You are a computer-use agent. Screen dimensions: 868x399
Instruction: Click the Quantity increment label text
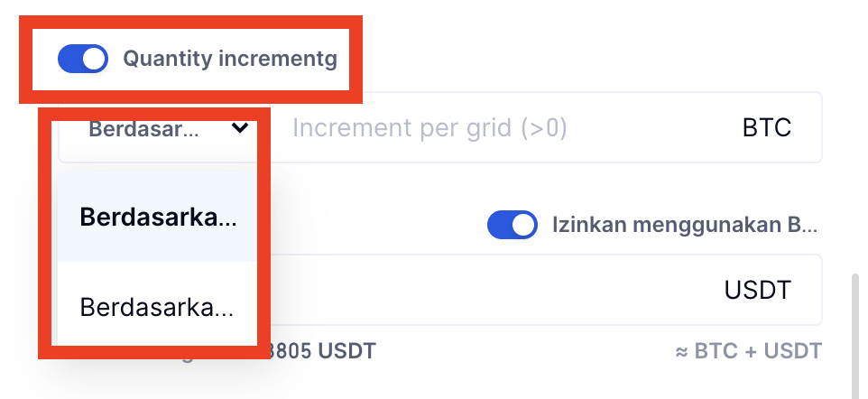click(x=229, y=60)
